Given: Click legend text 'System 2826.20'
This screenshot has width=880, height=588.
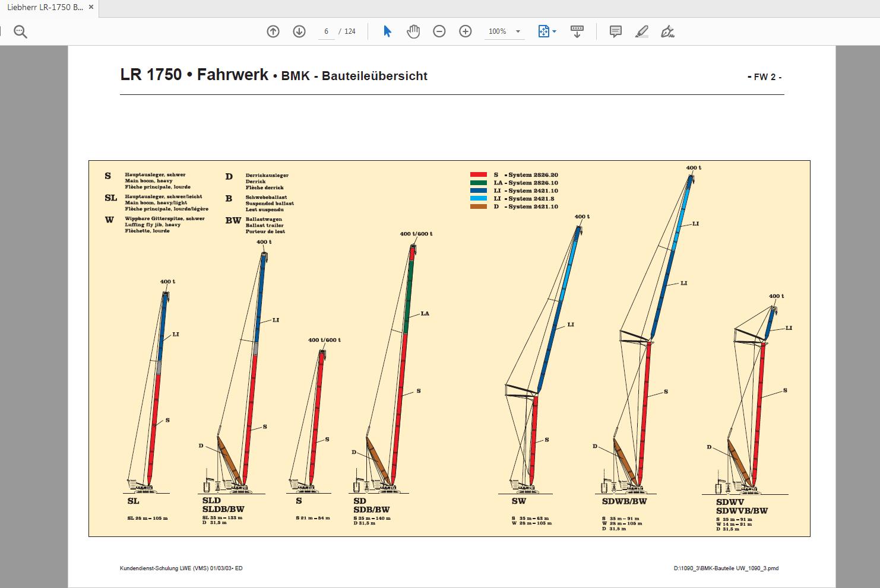Looking at the screenshot, I should pos(533,175).
